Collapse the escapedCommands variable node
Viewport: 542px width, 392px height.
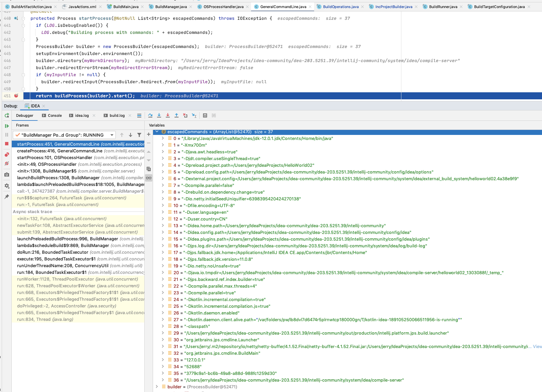[157, 132]
